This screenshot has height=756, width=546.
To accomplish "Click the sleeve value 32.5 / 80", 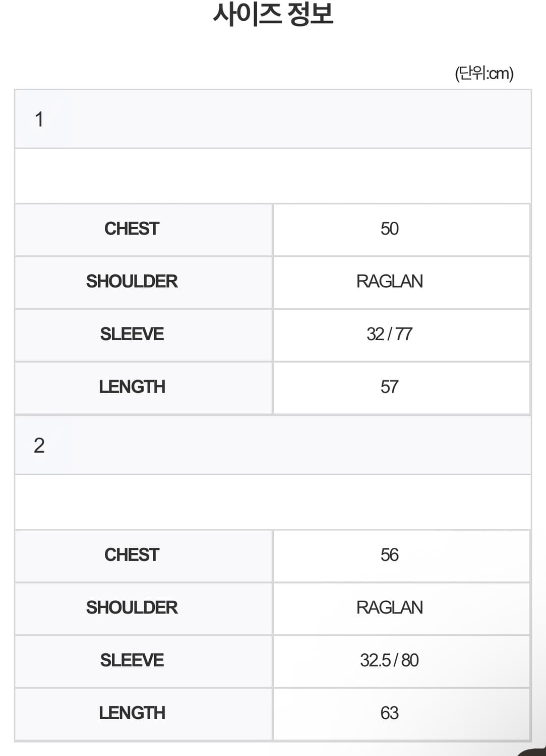I will click(x=390, y=660).
